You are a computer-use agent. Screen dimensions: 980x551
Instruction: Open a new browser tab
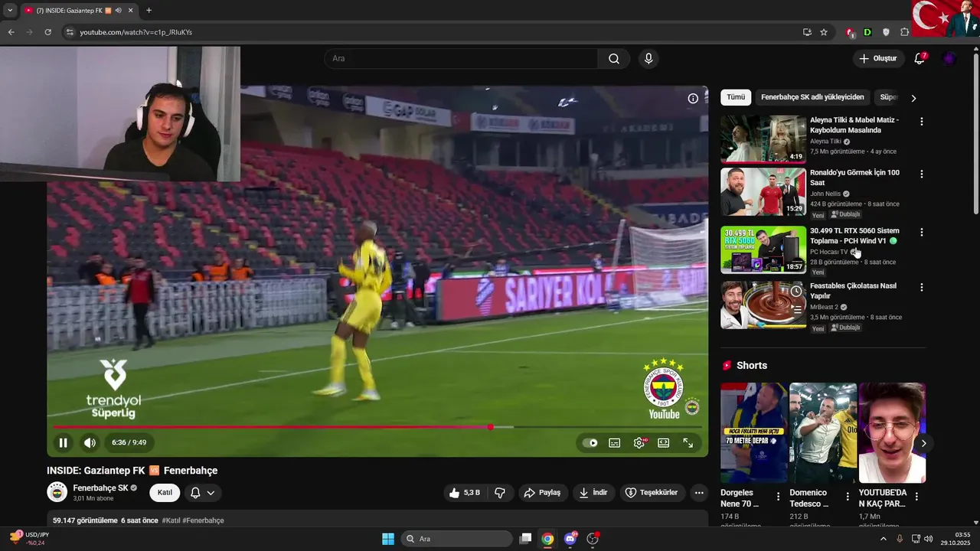tap(149, 11)
